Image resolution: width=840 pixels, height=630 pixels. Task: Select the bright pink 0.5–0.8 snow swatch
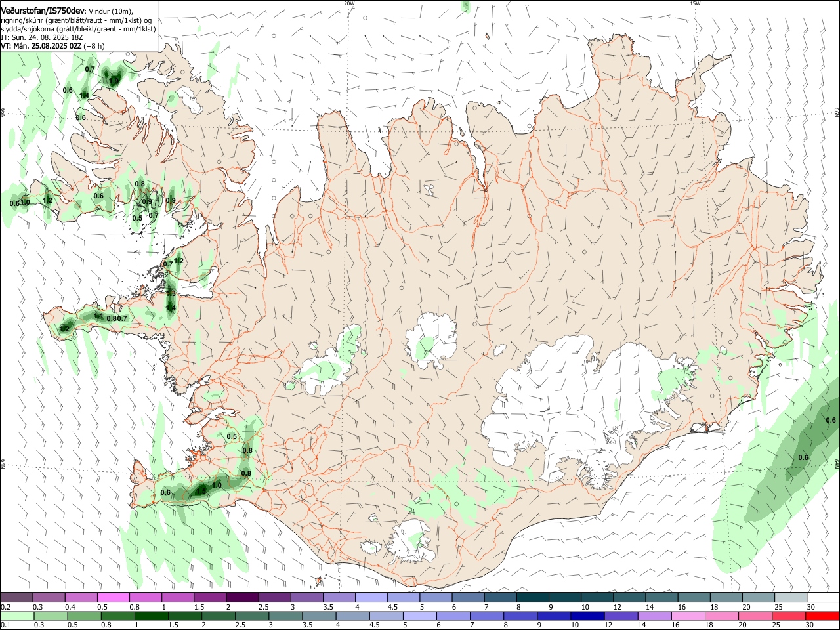[x=113, y=597]
